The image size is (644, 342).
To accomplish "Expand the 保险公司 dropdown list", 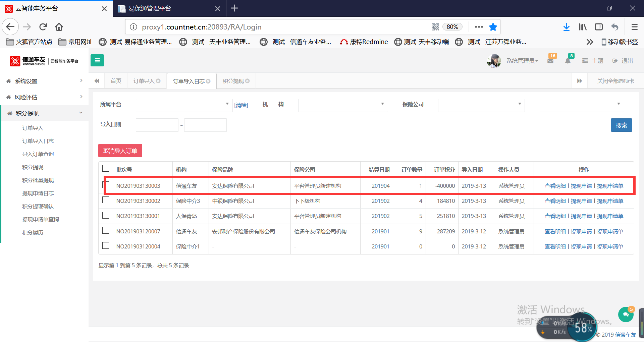I will pyautogui.click(x=481, y=105).
